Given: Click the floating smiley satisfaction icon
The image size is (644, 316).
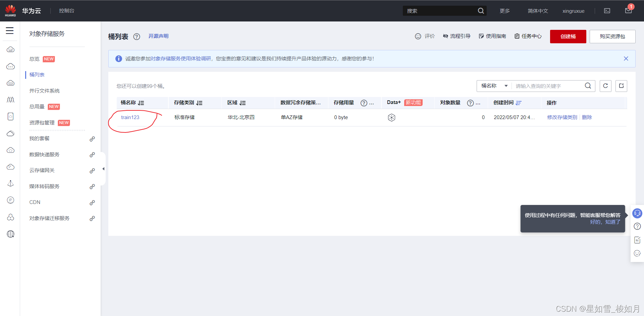Looking at the screenshot, I should pos(637,253).
